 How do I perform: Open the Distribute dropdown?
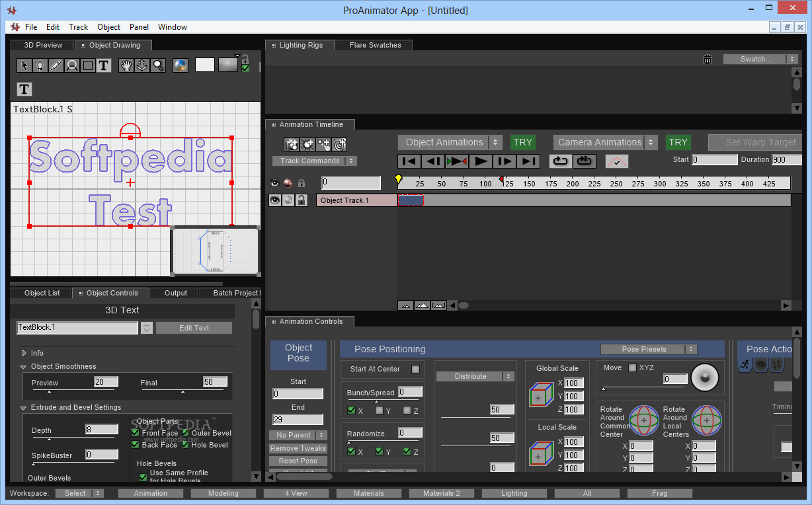click(475, 376)
